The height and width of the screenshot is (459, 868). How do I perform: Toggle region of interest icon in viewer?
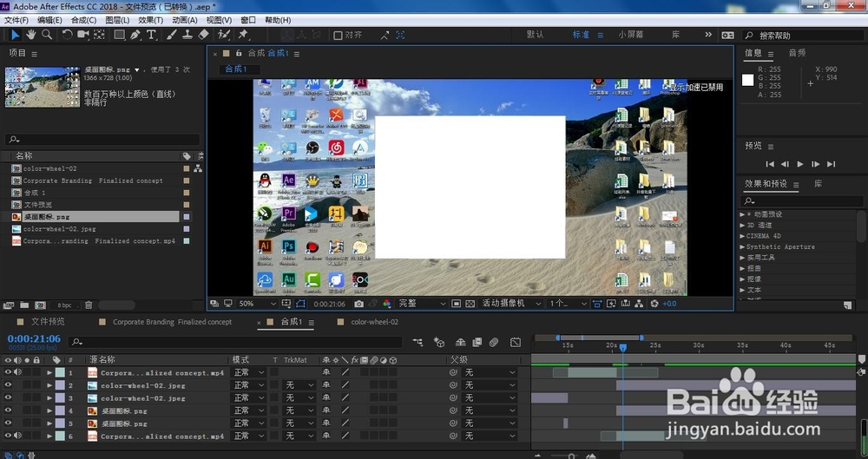(456, 304)
